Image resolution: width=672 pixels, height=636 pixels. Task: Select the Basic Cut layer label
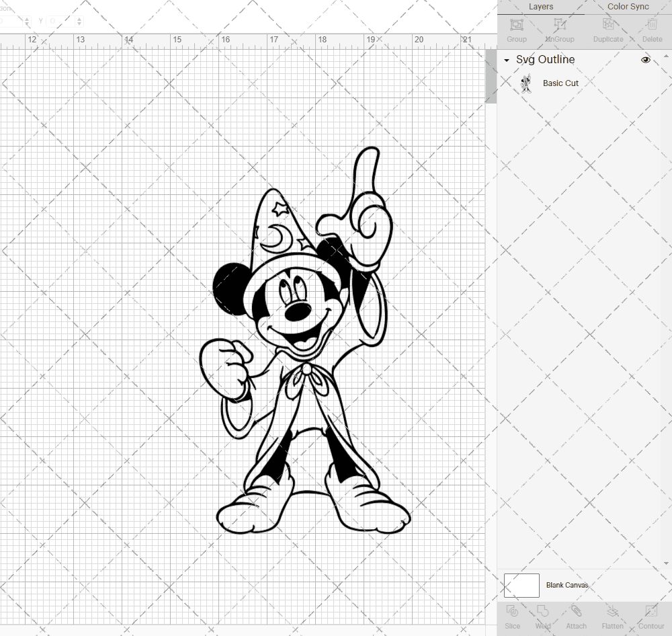tap(560, 83)
